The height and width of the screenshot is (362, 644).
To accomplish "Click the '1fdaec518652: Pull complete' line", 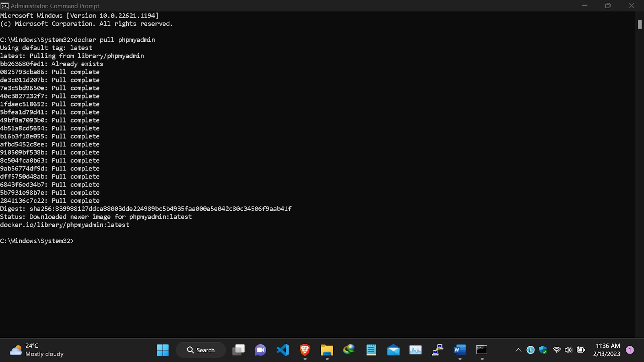I will 50,104.
